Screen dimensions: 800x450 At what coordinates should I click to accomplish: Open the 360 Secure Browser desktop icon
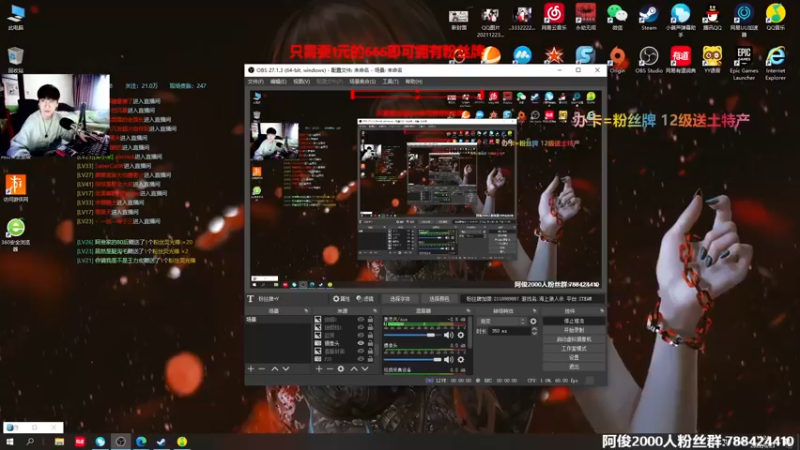pyautogui.click(x=16, y=235)
